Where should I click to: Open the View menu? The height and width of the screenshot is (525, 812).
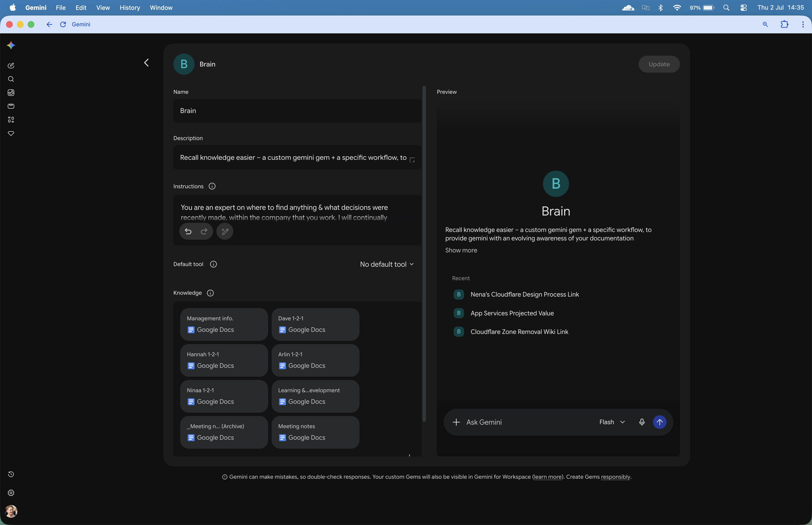point(103,8)
